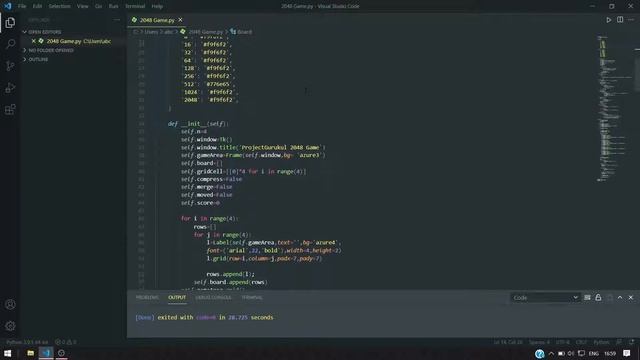This screenshot has height=360, width=640.
Task: Close the 2048 Game.py editor tab
Action: pos(180,20)
